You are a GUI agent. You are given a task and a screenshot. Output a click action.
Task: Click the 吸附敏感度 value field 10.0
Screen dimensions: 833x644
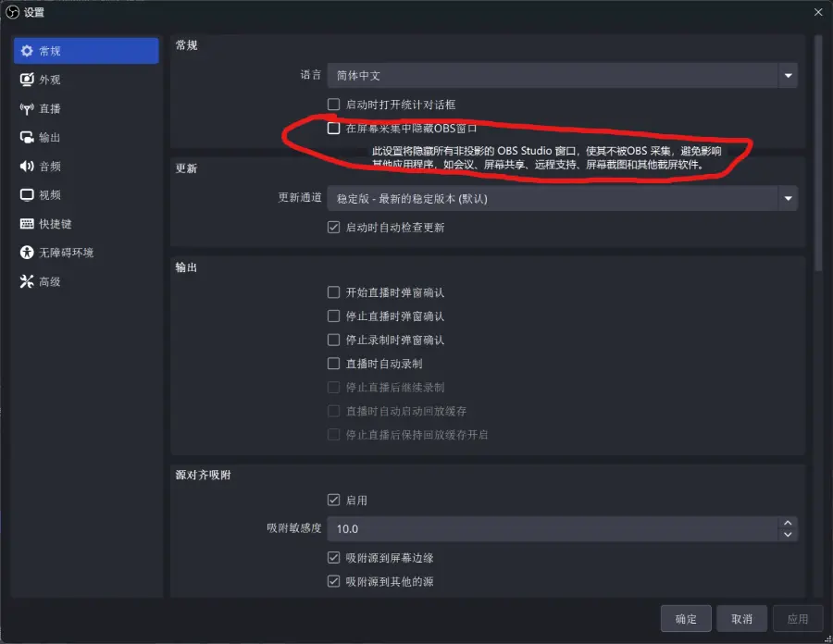click(553, 528)
